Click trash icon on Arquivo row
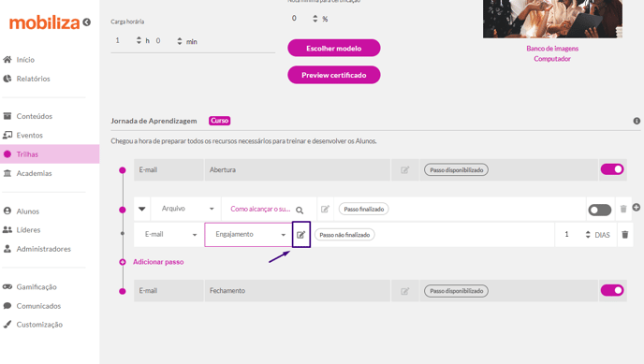The image size is (644, 364). pyautogui.click(x=623, y=210)
